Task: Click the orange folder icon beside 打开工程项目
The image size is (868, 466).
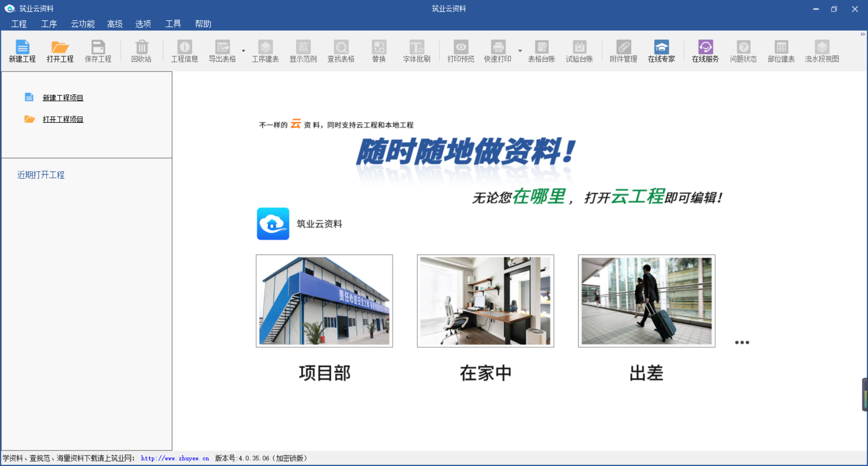Action: [29, 119]
